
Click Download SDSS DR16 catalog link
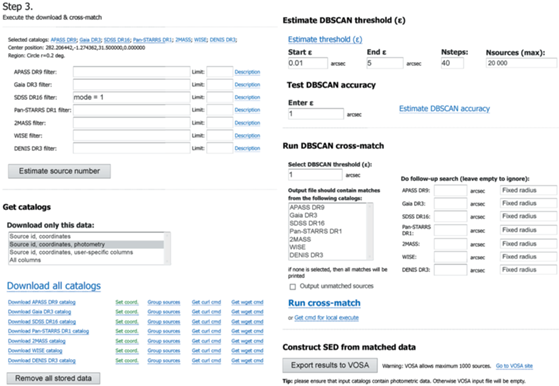click(42, 322)
